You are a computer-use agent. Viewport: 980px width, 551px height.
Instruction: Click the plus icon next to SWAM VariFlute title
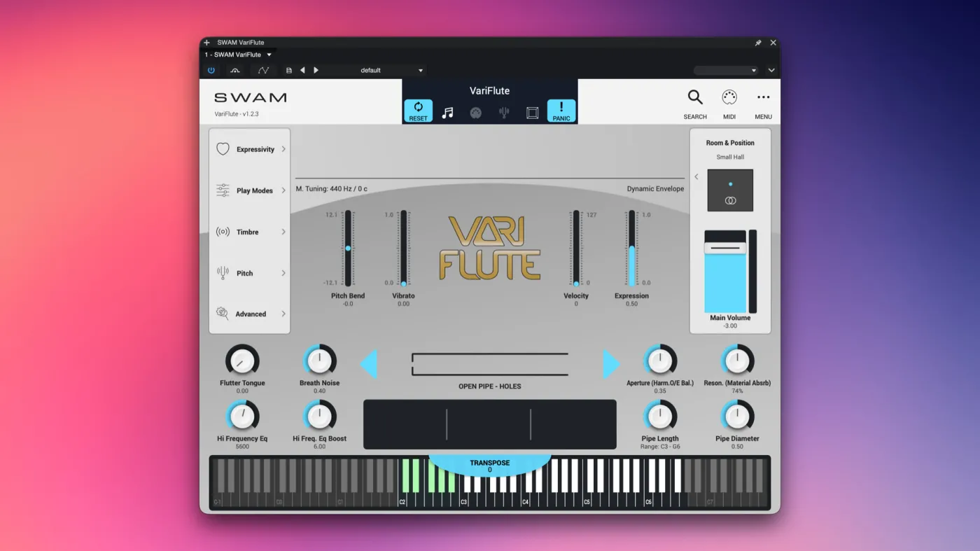[206, 43]
